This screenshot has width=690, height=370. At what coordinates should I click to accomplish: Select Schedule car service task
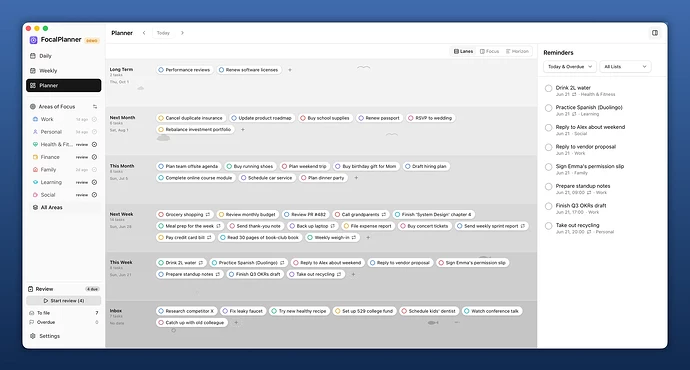coord(267,178)
